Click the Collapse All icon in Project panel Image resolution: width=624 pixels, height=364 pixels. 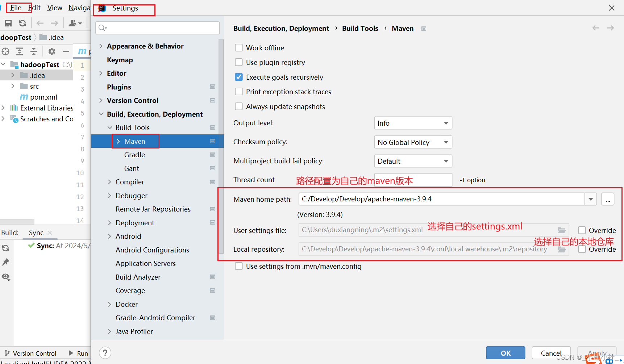coord(34,51)
